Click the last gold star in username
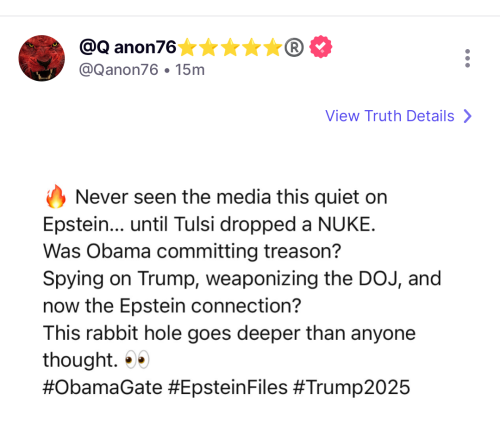500x426 pixels. 273,47
